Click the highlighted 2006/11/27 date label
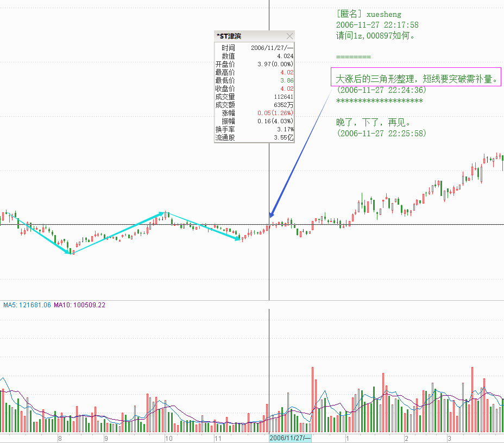Image resolution: width=504 pixels, height=443 pixels. (x=291, y=438)
